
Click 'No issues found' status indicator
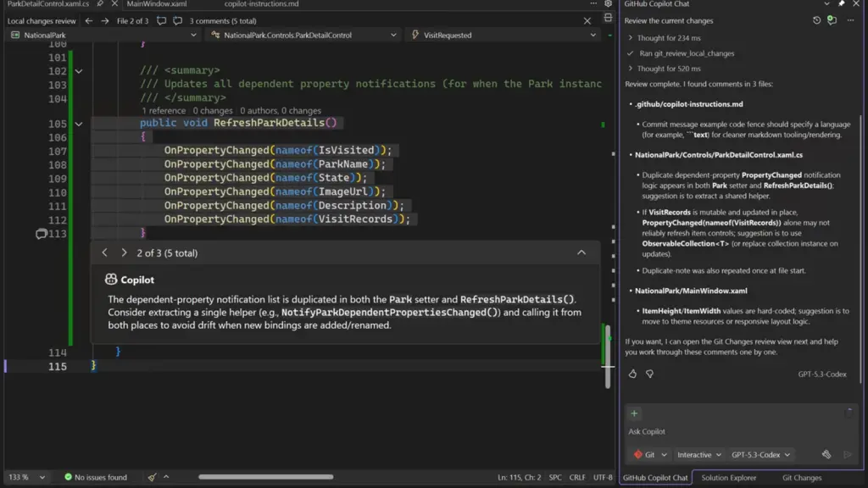click(96, 477)
